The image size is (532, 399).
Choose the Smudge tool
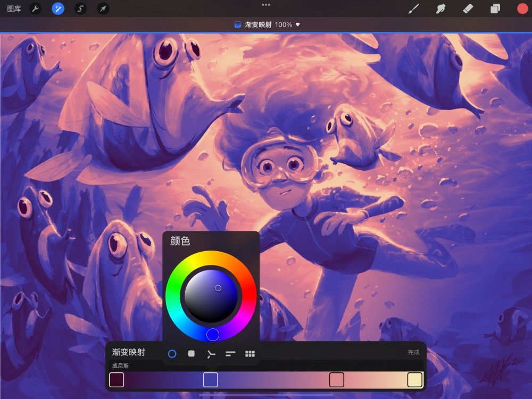441,8
